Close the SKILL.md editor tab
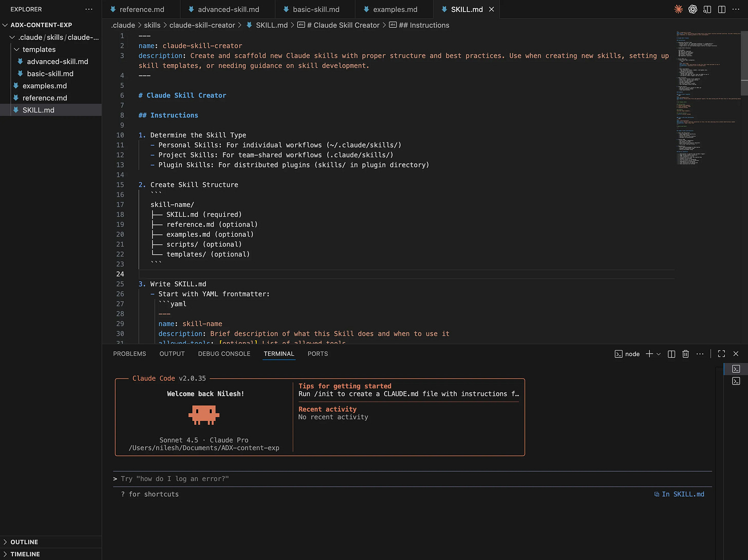The height and width of the screenshot is (560, 748). [x=492, y=9]
